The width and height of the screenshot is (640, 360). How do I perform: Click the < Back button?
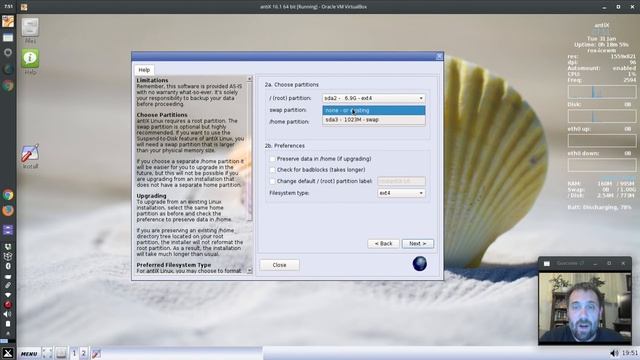pos(383,244)
